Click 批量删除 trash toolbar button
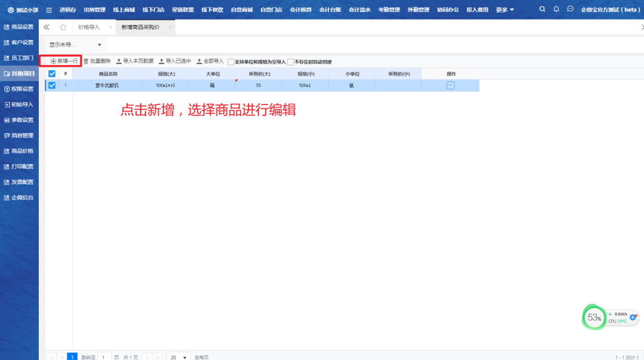The image size is (644, 360). 97,61
